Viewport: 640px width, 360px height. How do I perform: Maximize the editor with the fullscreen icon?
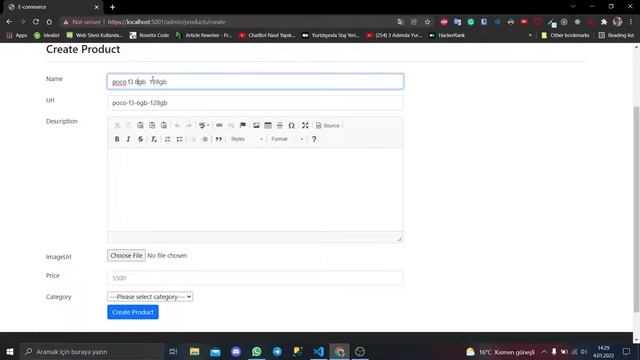coord(305,125)
